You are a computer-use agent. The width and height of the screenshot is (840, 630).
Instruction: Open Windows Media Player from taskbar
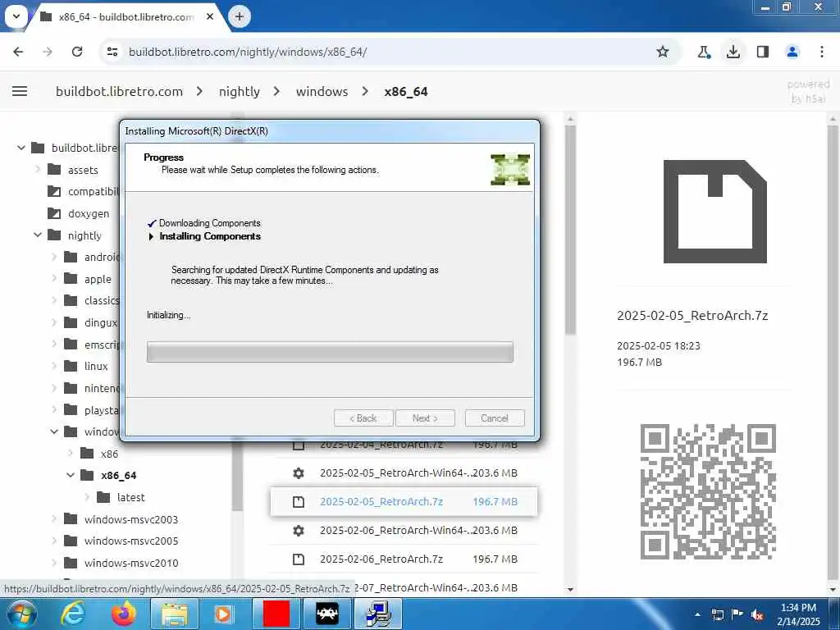[x=222, y=614]
